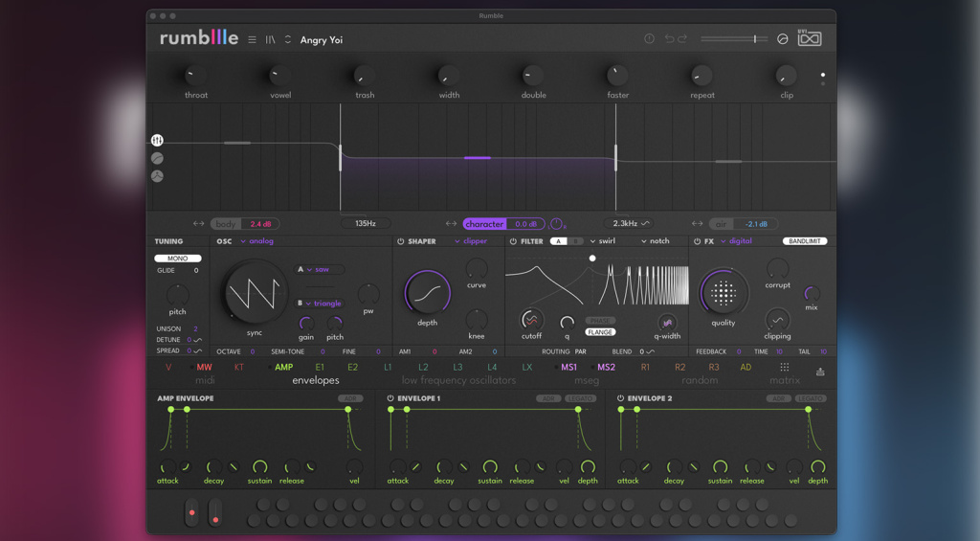980x541 pixels.
Task: Toggle LEGATO on Envelope 1
Action: tap(581, 398)
